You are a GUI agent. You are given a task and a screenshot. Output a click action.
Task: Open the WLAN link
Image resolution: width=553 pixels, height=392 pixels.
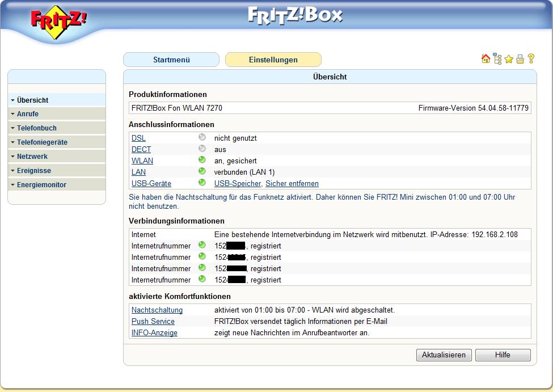pos(142,161)
